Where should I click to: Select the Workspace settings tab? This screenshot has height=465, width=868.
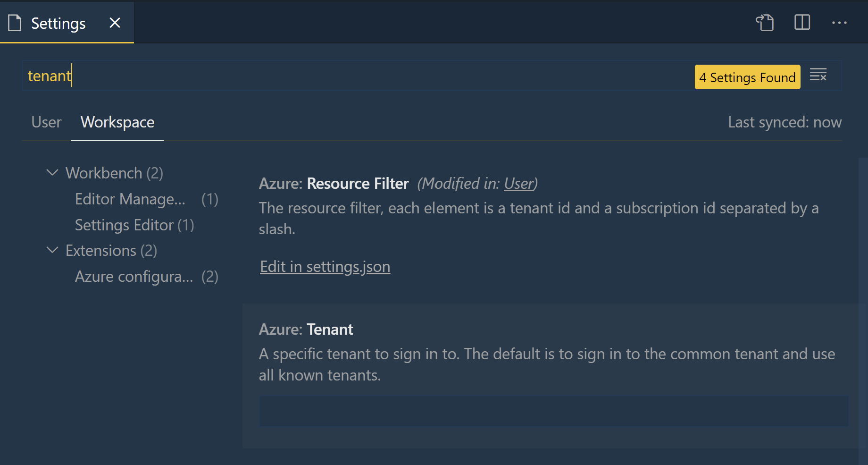click(117, 122)
